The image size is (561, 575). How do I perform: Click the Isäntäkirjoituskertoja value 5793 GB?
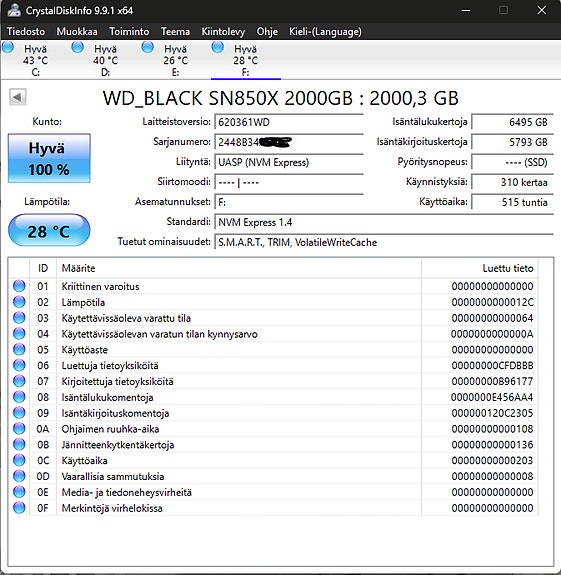(512, 142)
